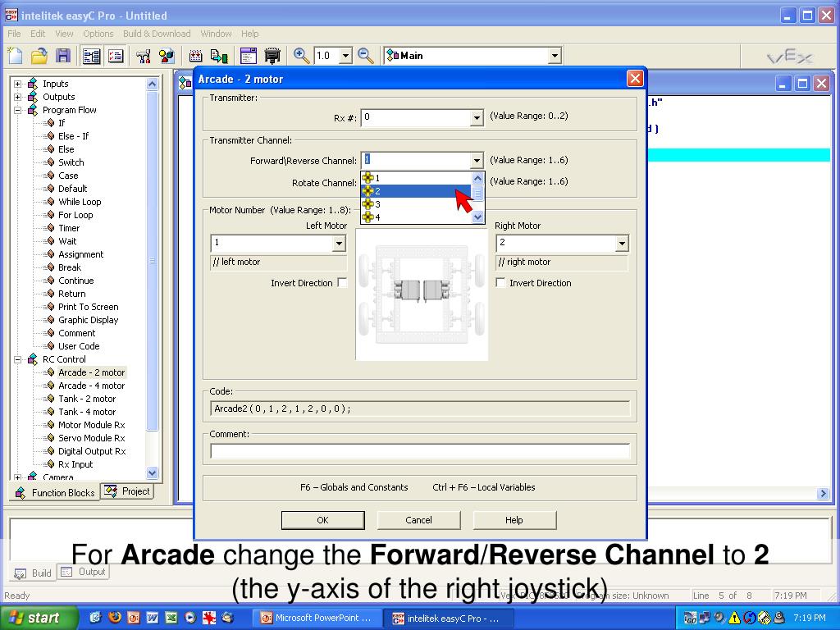The height and width of the screenshot is (630, 840).
Task: Toggle the checklist project view toolbar icon
Action: [x=116, y=56]
